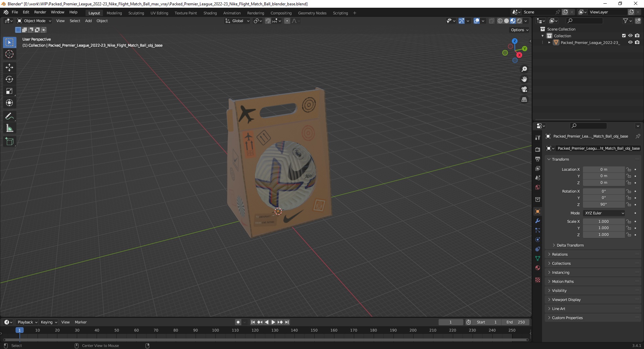
Task: Open the World properties tab
Action: (538, 187)
